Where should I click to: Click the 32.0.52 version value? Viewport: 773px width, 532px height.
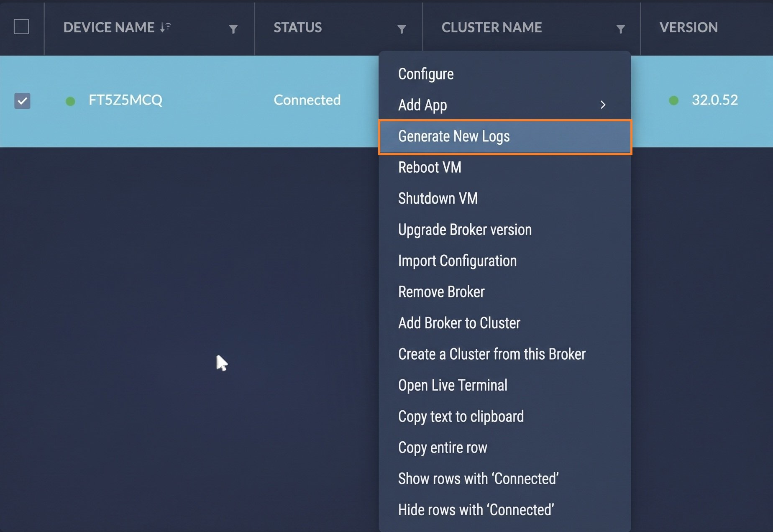pos(714,100)
